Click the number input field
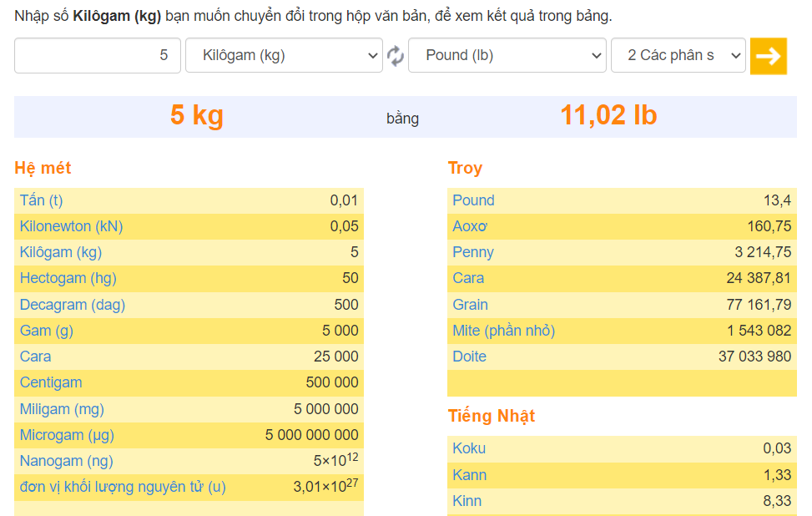Image resolution: width=812 pixels, height=516 pixels. click(x=97, y=56)
